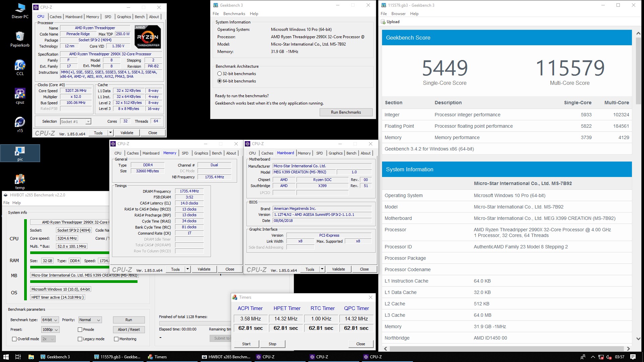Show hidden tray icons chevron
This screenshot has width=644, height=362.
(x=593, y=357)
